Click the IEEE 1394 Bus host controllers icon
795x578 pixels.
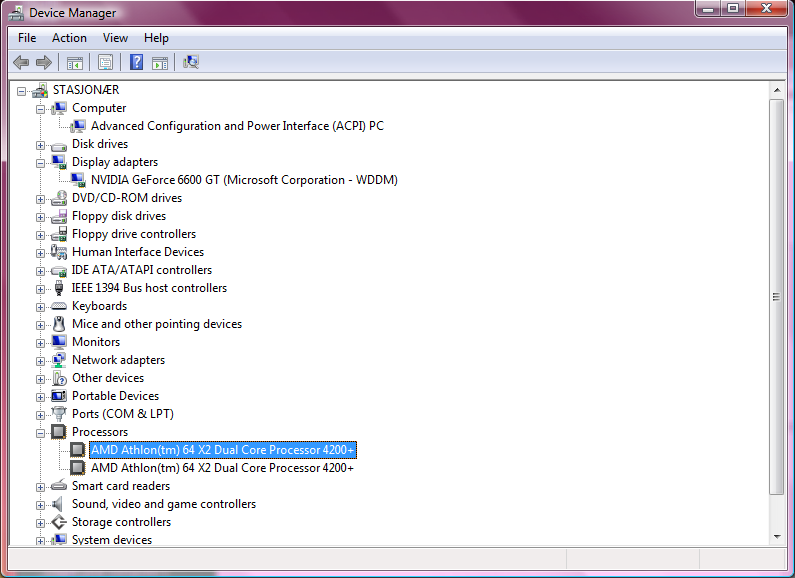click(59, 288)
